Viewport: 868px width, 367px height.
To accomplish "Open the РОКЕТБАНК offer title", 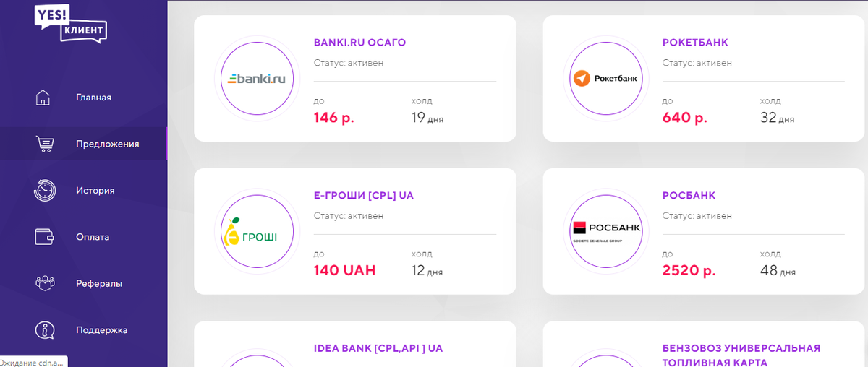I will coord(694,43).
